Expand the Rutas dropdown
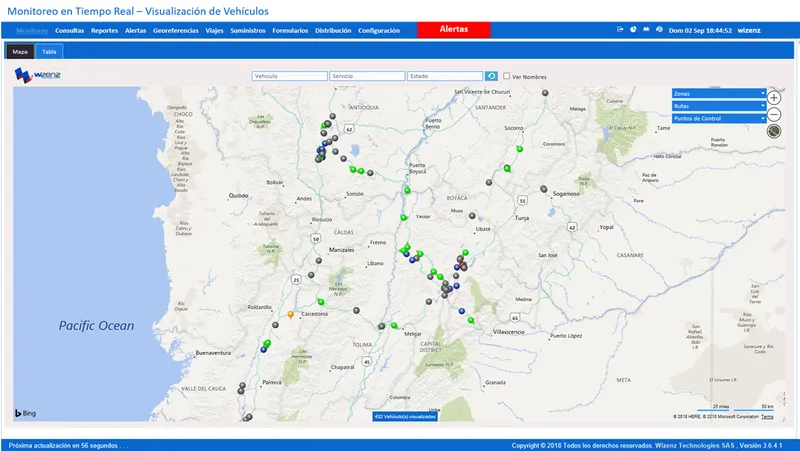The height and width of the screenshot is (451, 800). tap(719, 106)
